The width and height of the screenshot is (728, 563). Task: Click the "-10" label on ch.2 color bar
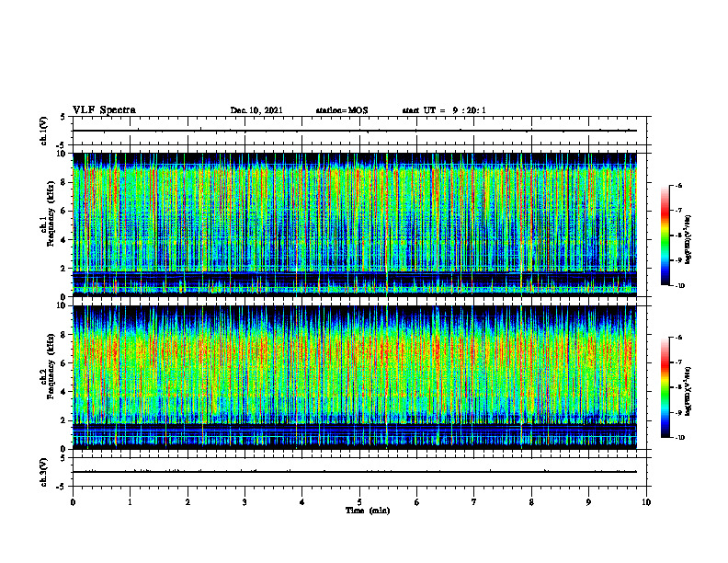(679, 438)
